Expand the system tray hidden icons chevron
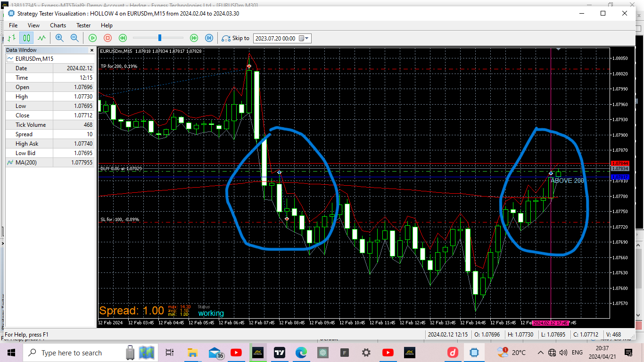The height and width of the screenshot is (362, 644). click(x=540, y=353)
